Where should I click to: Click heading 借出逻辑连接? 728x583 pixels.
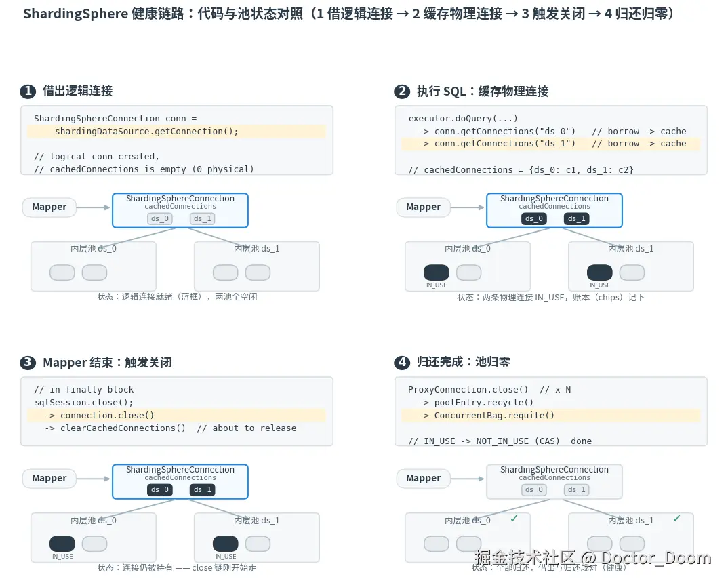77,91
